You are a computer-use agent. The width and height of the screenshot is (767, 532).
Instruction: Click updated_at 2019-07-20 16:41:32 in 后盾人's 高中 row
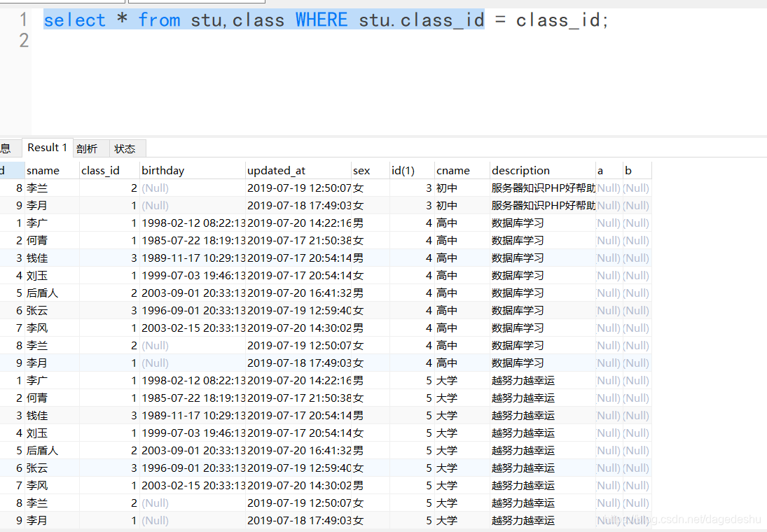coord(299,293)
